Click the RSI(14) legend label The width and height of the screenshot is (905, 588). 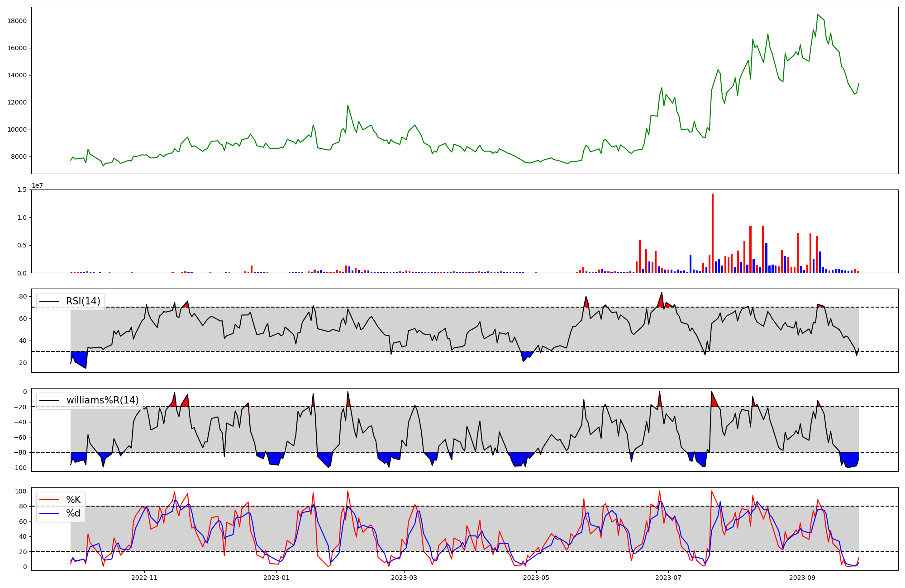click(83, 301)
